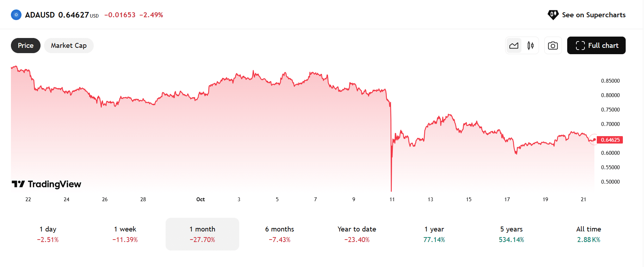Viewport: 644px width, 267px height.
Task: Click the TradingView logo watermark
Action: click(47, 184)
